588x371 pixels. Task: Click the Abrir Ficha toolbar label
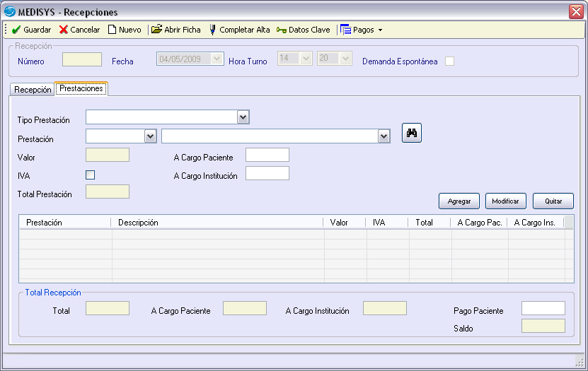coord(183,30)
